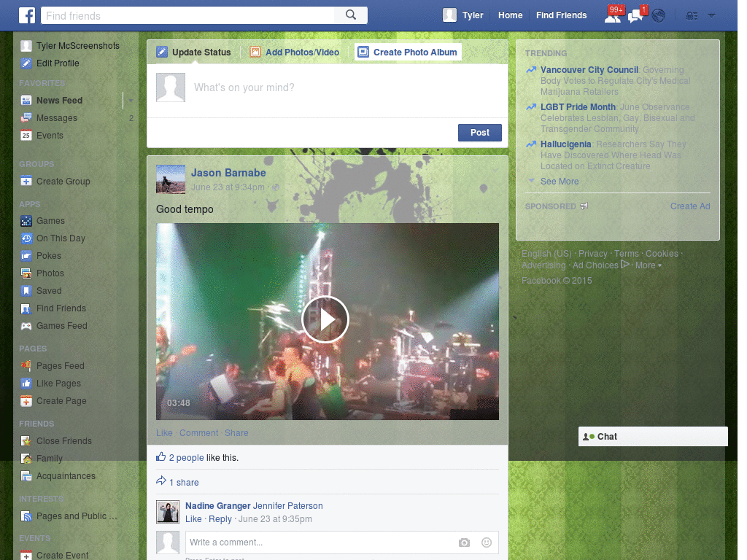Click the sidebar Find Friends icon
Screen dimensions: 747x560
point(26,308)
